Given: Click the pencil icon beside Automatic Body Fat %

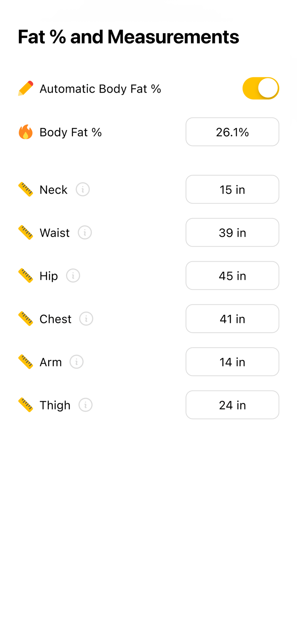Looking at the screenshot, I should point(25,88).
